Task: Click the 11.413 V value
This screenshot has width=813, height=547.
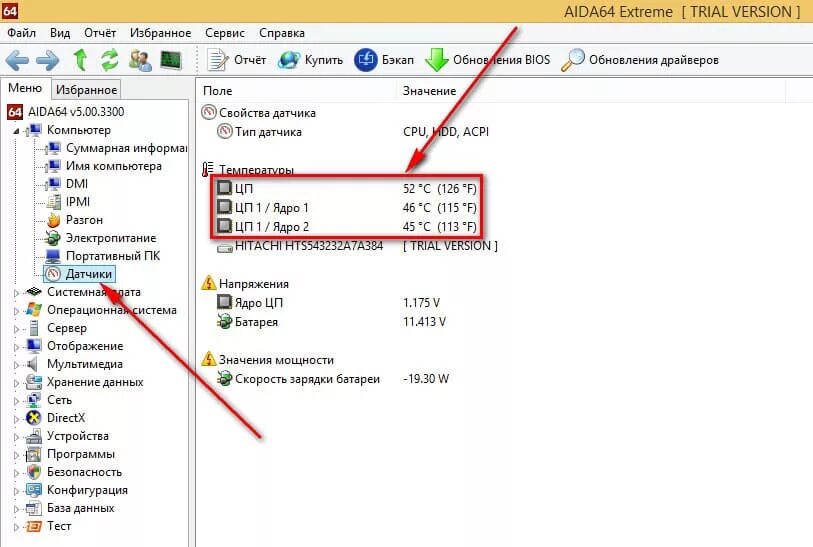Action: pyautogui.click(x=424, y=321)
